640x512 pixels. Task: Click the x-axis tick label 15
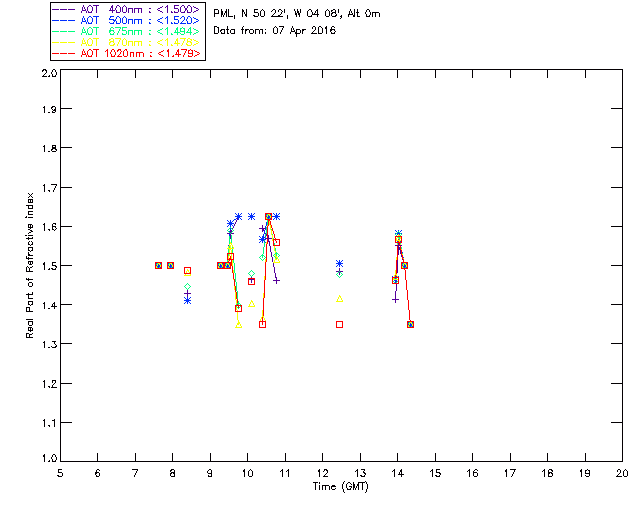click(435, 473)
